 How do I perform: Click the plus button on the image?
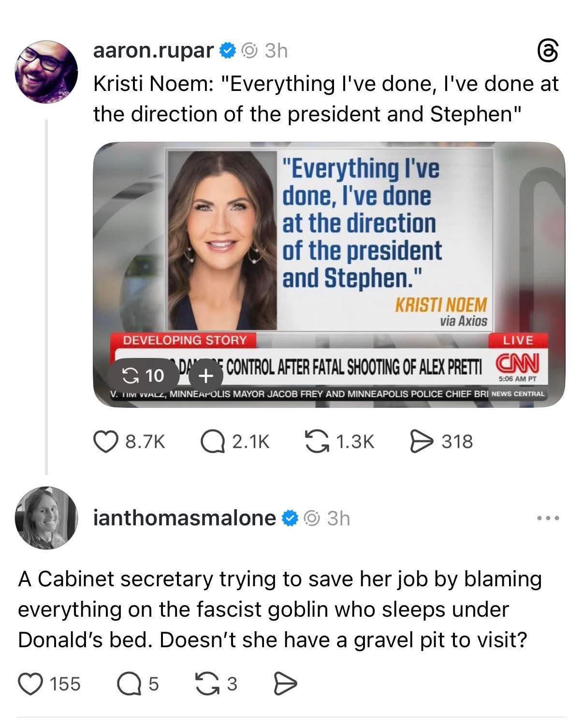206,375
